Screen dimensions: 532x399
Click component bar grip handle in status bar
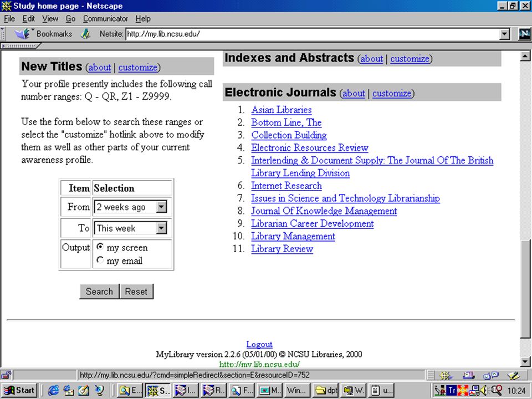point(431,375)
